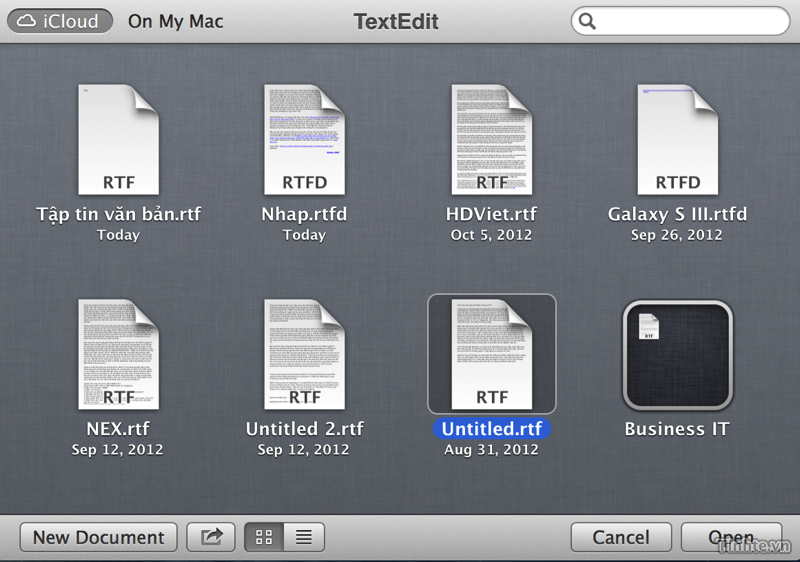Image resolution: width=800 pixels, height=562 pixels.
Task: Select the Tập tin văn bản.rtf document icon
Action: pyautogui.click(x=118, y=140)
